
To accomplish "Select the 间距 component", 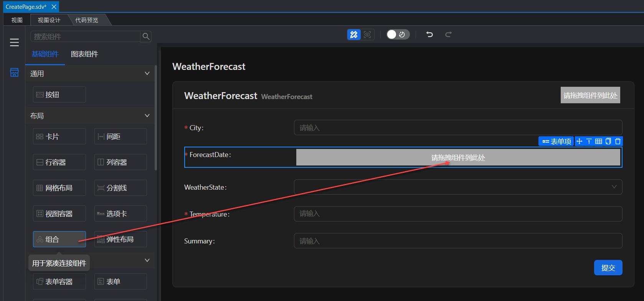I will click(x=121, y=136).
